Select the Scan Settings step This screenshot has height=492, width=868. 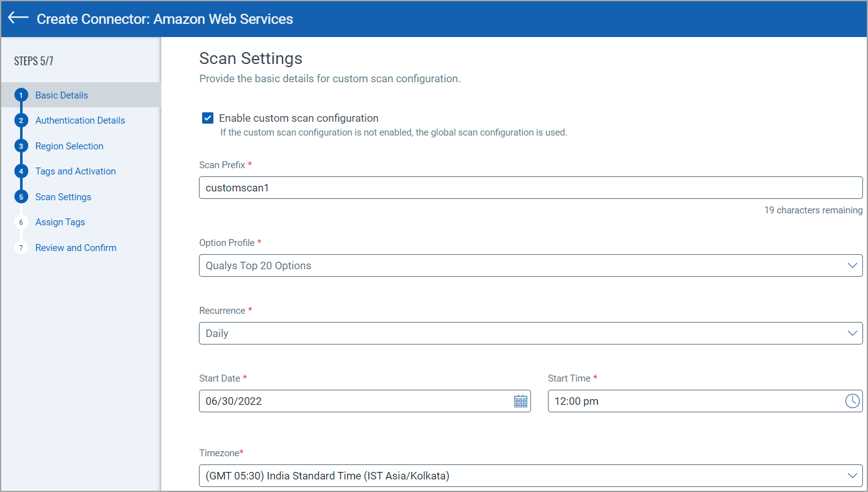[63, 197]
